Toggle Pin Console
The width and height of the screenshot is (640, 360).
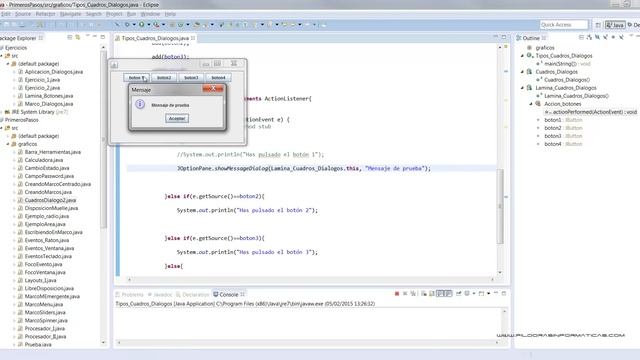point(458,293)
